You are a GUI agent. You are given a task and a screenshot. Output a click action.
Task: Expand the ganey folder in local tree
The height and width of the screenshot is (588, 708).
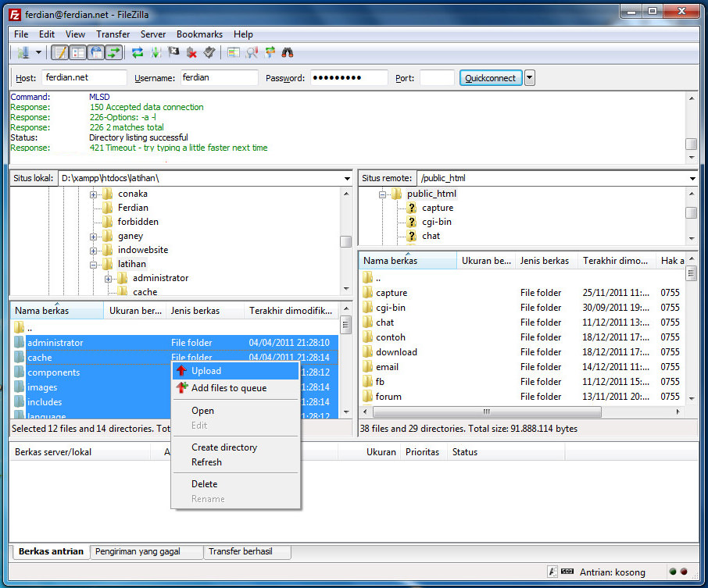tap(93, 237)
